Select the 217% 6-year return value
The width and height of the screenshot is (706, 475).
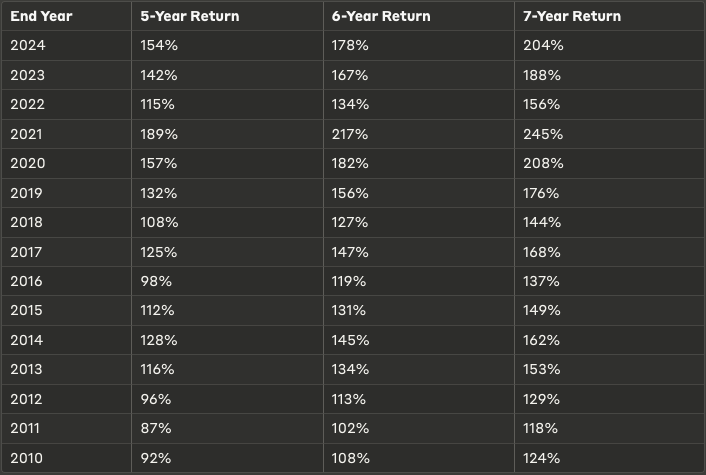tap(350, 134)
